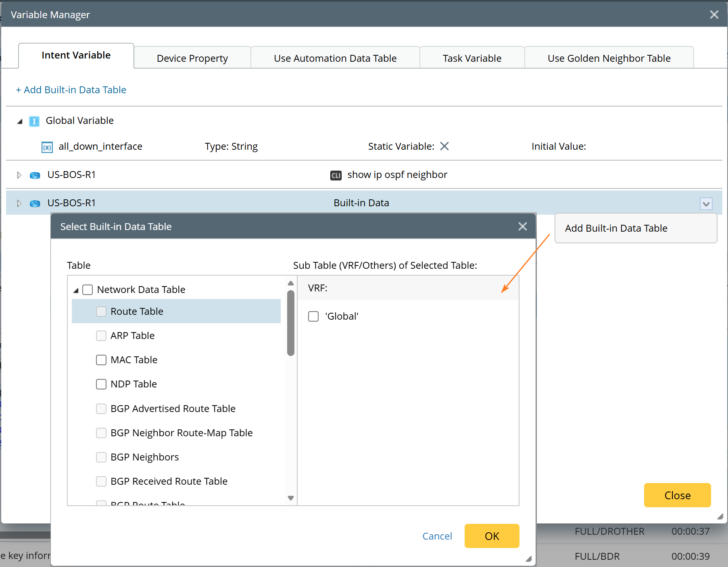Click router icon in Built-in Data row
This screenshot has width=728, height=567.
[x=35, y=203]
